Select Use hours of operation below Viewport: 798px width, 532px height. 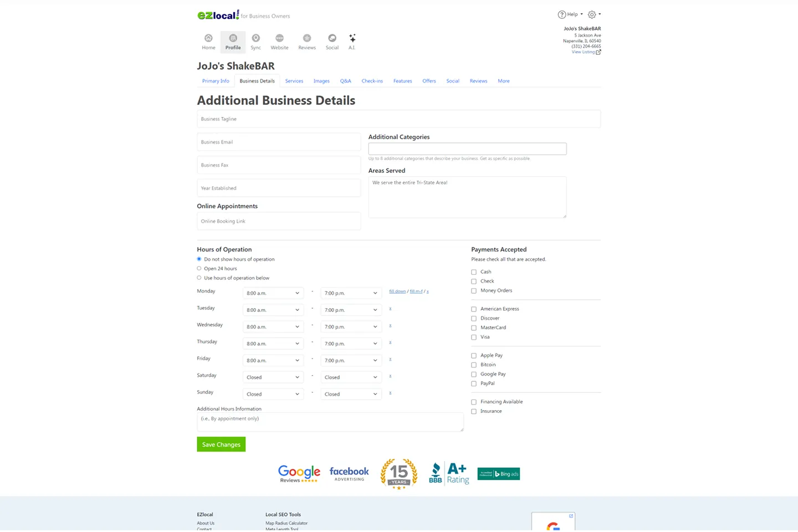pyautogui.click(x=199, y=278)
